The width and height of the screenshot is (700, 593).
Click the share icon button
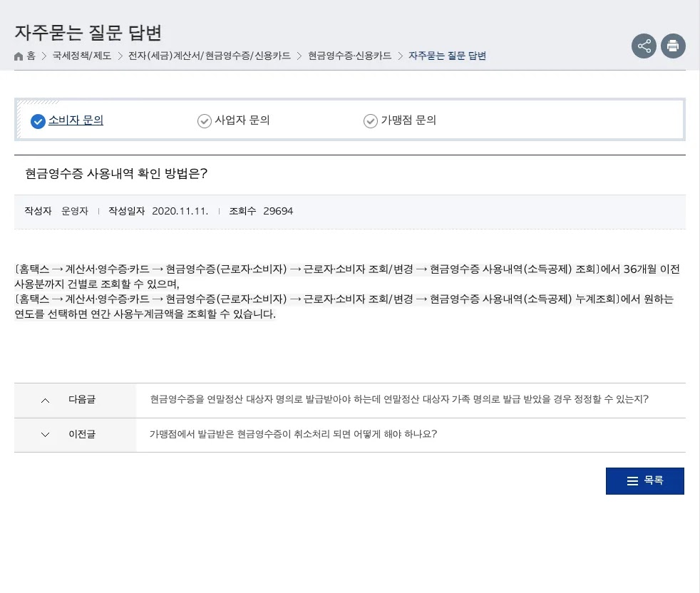644,46
